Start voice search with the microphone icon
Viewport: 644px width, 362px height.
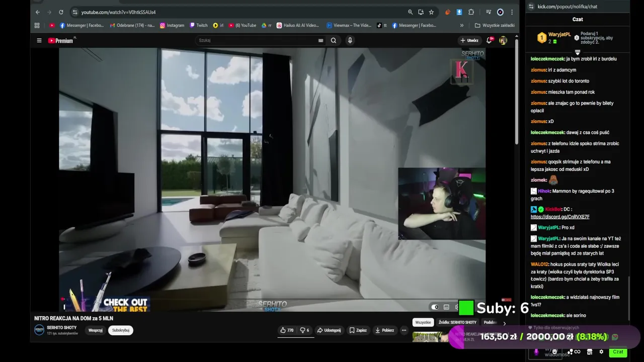pos(350,40)
